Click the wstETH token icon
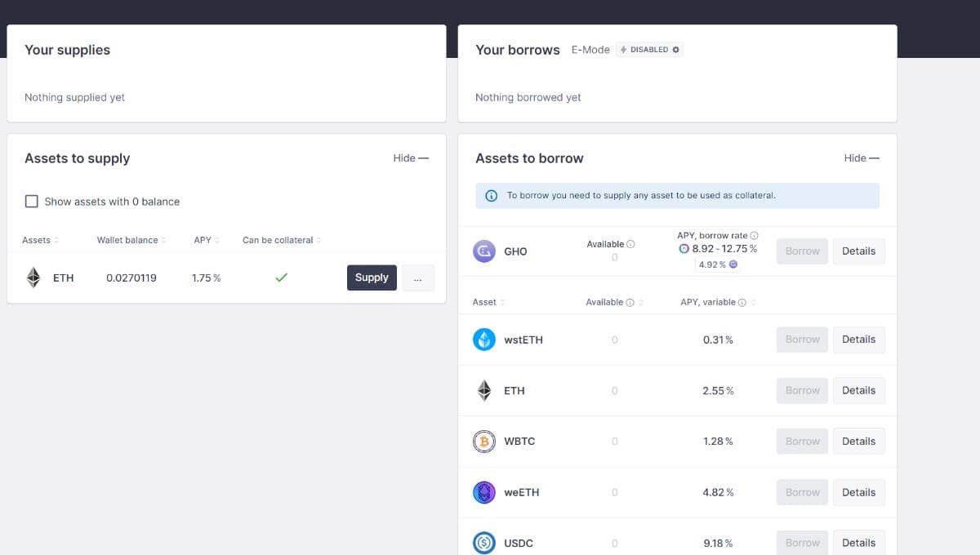 click(x=484, y=340)
